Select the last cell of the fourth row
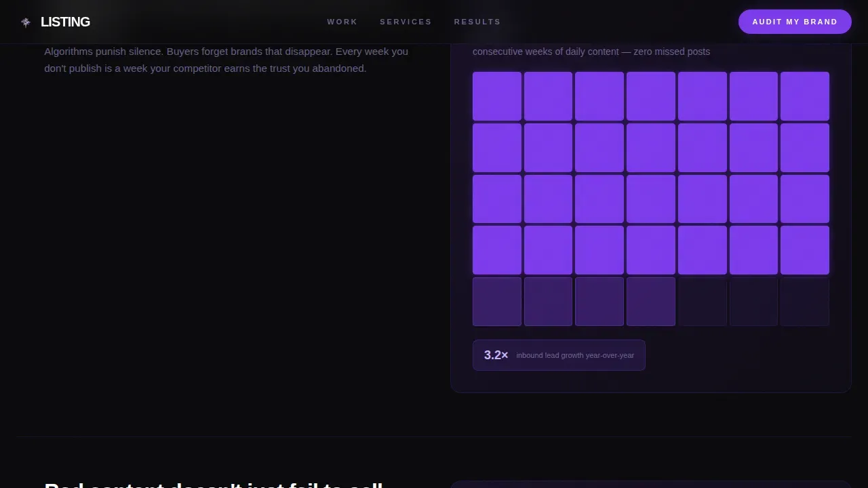 click(805, 250)
